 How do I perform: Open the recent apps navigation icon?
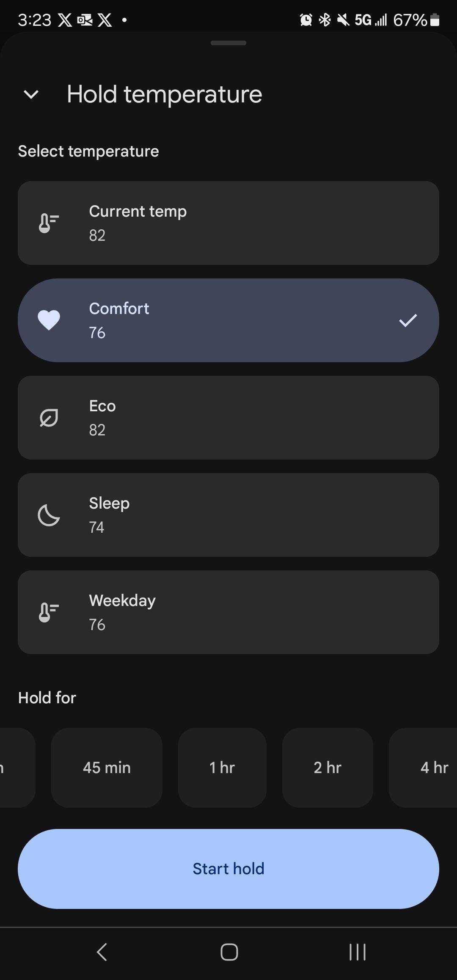click(x=357, y=952)
